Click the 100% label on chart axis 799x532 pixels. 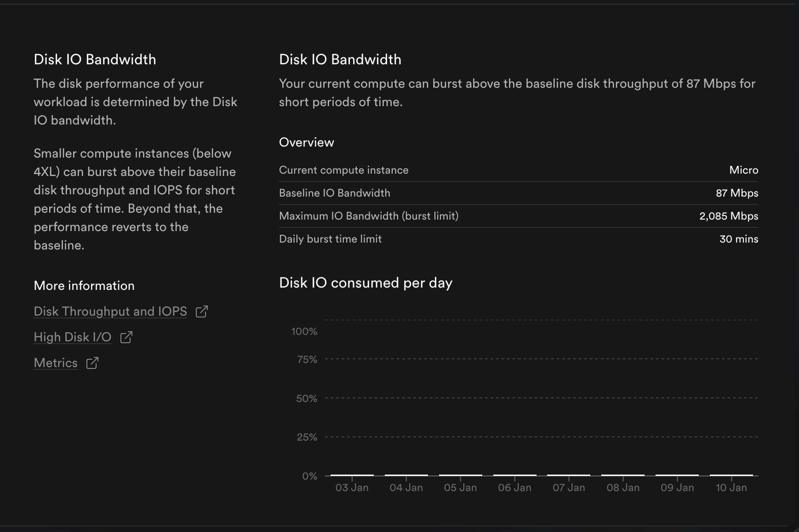304,331
